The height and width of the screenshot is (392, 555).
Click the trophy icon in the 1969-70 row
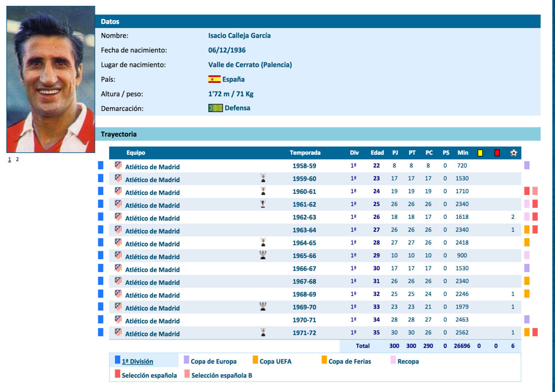pos(263,307)
